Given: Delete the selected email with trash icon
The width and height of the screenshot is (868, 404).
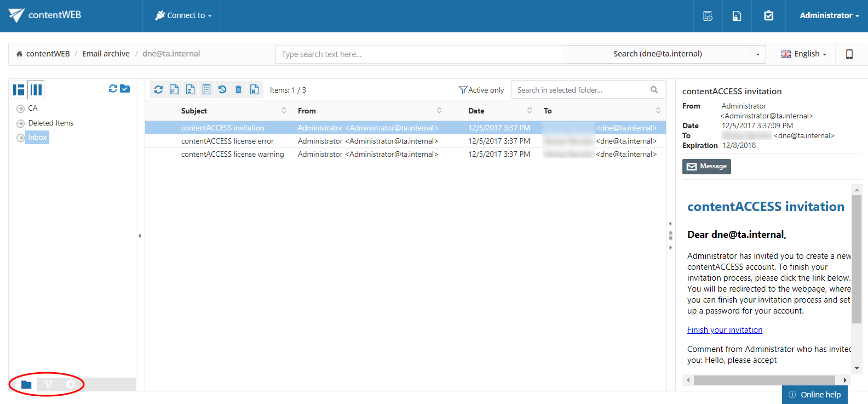Looking at the screenshot, I should pyautogui.click(x=238, y=89).
